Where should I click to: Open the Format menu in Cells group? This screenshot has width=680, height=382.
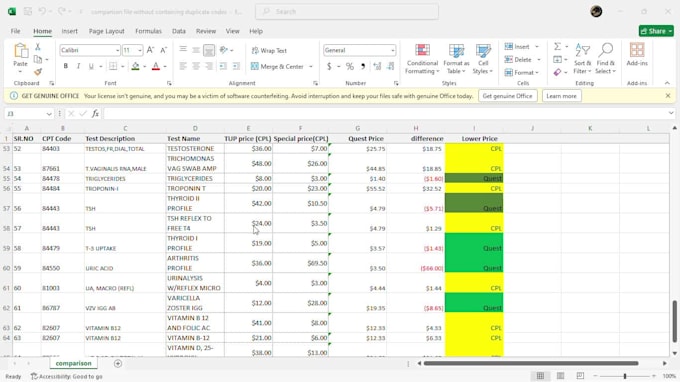tap(522, 72)
